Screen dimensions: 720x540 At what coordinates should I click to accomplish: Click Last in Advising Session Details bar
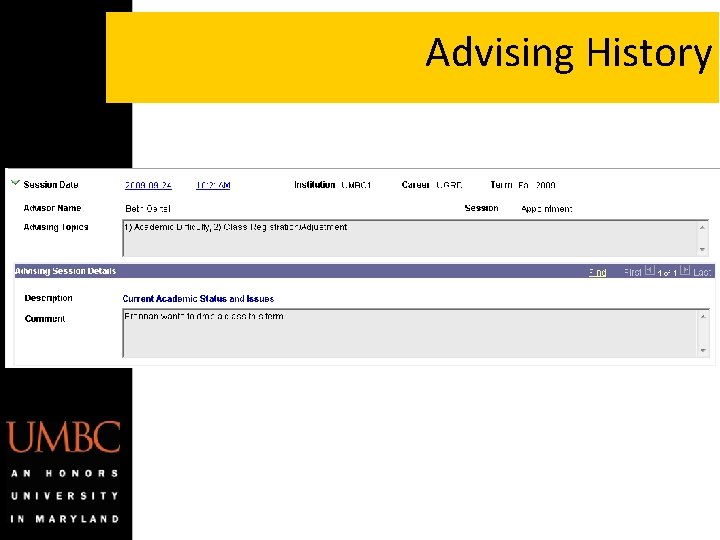click(703, 272)
